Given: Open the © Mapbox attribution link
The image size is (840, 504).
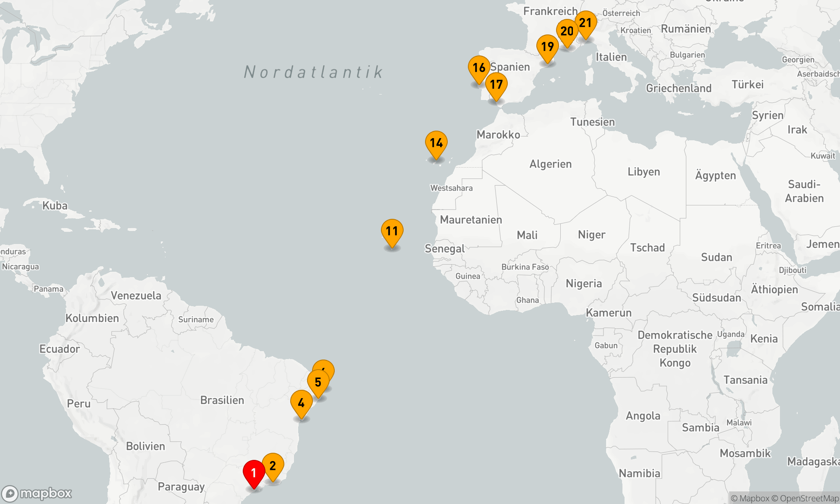Looking at the screenshot, I should (x=750, y=498).
